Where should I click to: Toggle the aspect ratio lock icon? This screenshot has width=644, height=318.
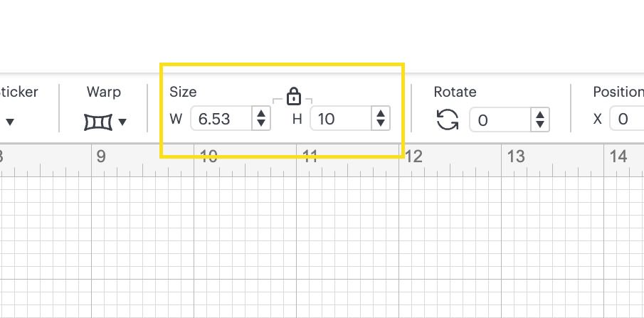293,96
